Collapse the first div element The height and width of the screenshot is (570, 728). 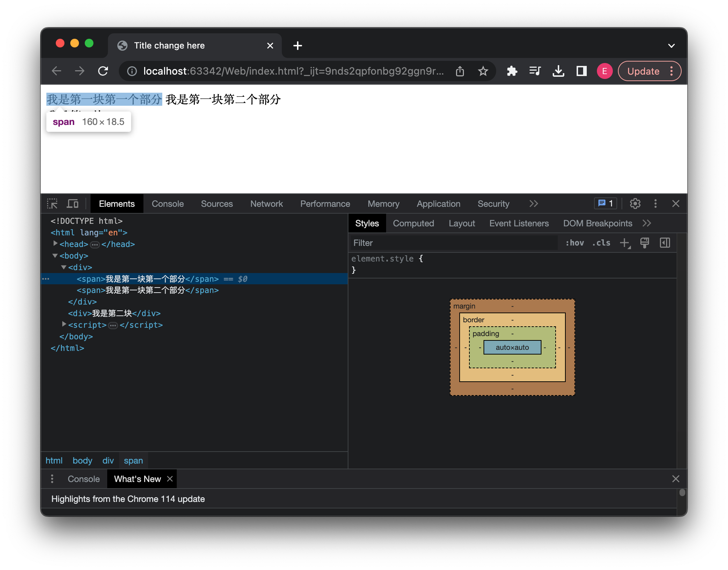pos(64,267)
